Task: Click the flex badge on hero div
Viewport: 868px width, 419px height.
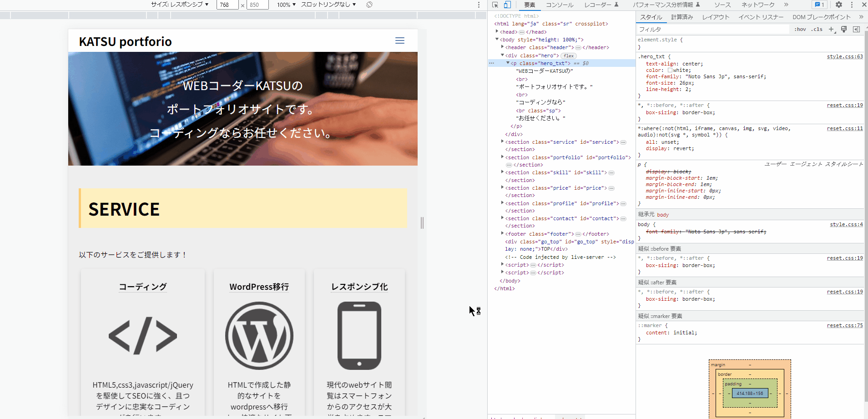Action: (569, 56)
